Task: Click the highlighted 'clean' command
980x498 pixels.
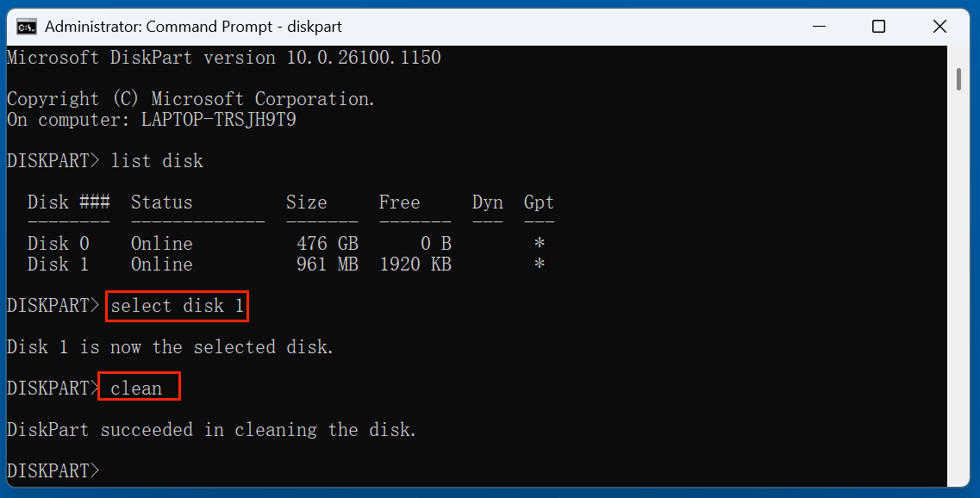Action: point(139,387)
